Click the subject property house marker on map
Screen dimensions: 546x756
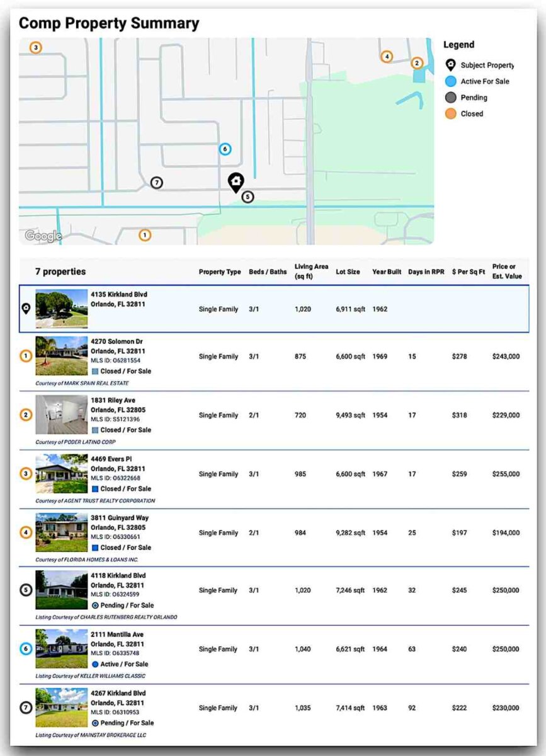click(236, 182)
